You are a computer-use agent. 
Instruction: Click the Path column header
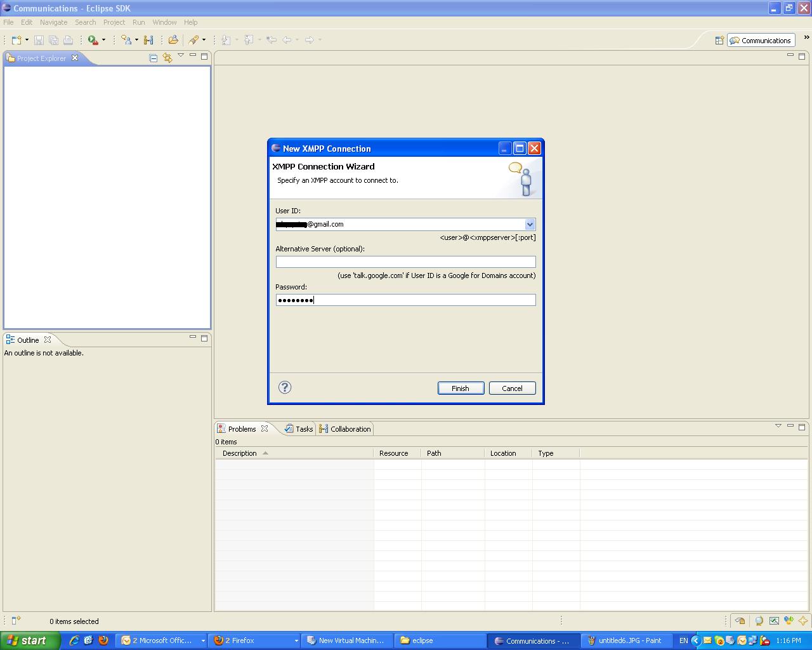453,453
